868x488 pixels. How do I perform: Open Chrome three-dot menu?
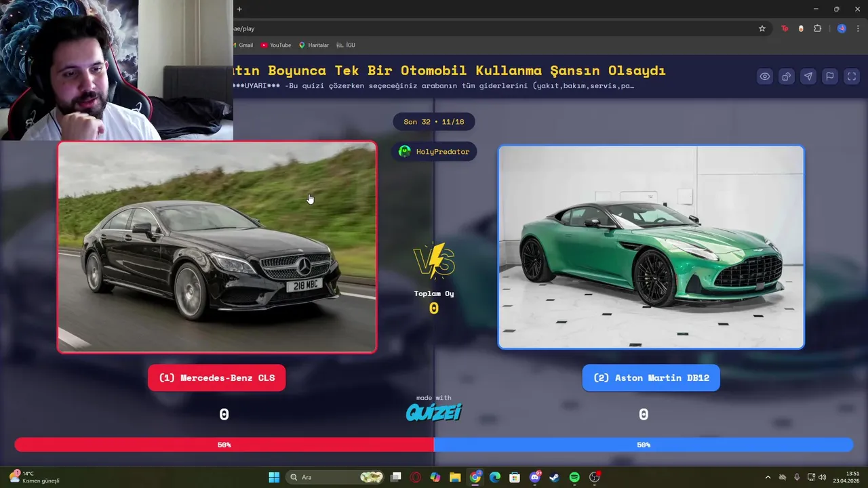(858, 28)
